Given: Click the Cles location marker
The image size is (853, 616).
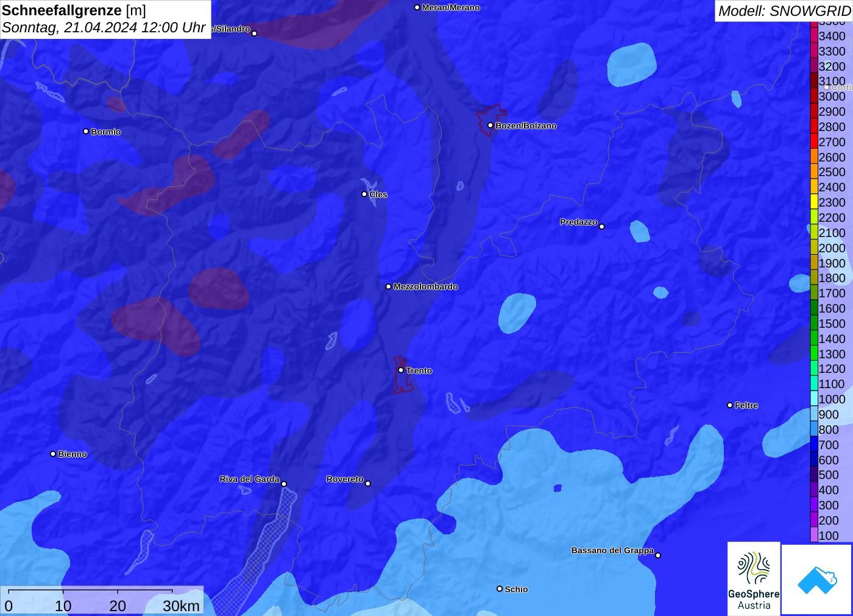Looking at the screenshot, I should [364, 194].
